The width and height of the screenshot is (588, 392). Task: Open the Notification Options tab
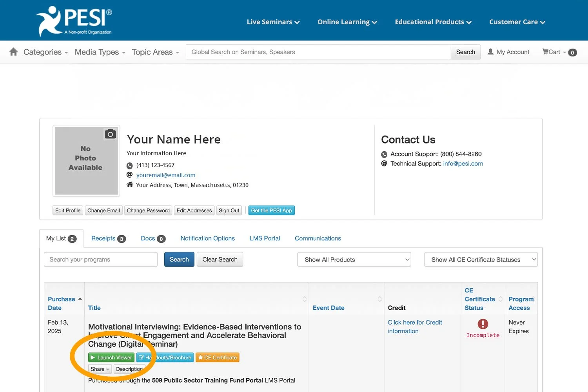(x=207, y=238)
